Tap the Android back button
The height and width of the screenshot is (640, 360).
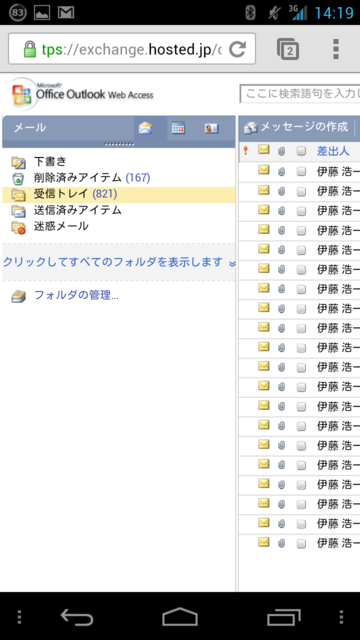pos(77,617)
